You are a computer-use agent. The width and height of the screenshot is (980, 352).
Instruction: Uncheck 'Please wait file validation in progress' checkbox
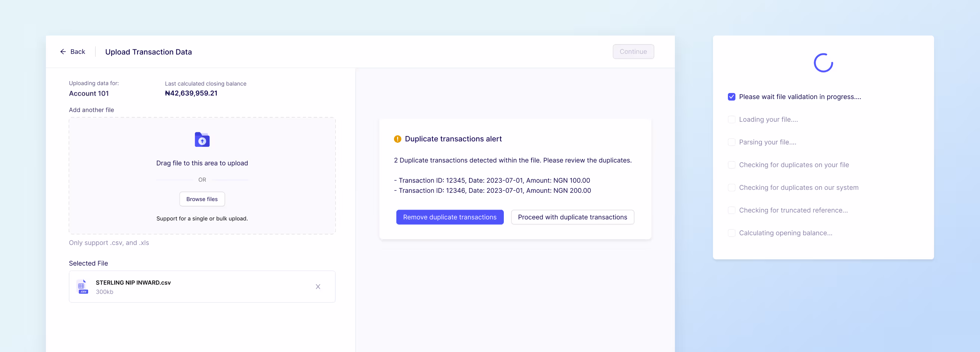pos(732,97)
